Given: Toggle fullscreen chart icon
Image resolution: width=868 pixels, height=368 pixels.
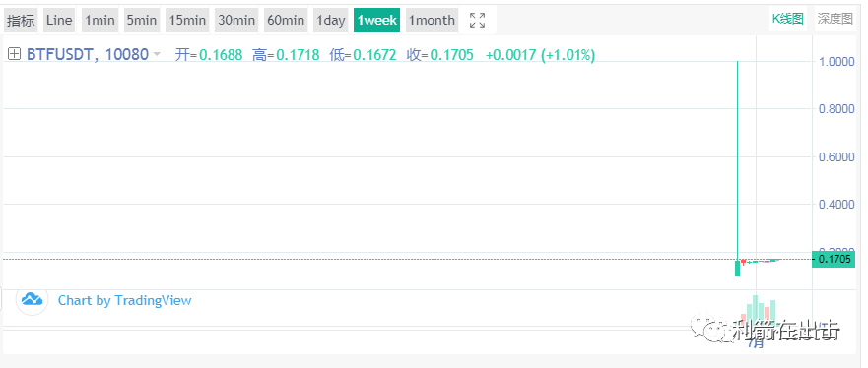Looking at the screenshot, I should pyautogui.click(x=477, y=21).
